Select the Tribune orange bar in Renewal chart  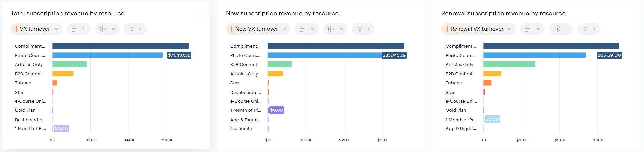click(487, 83)
